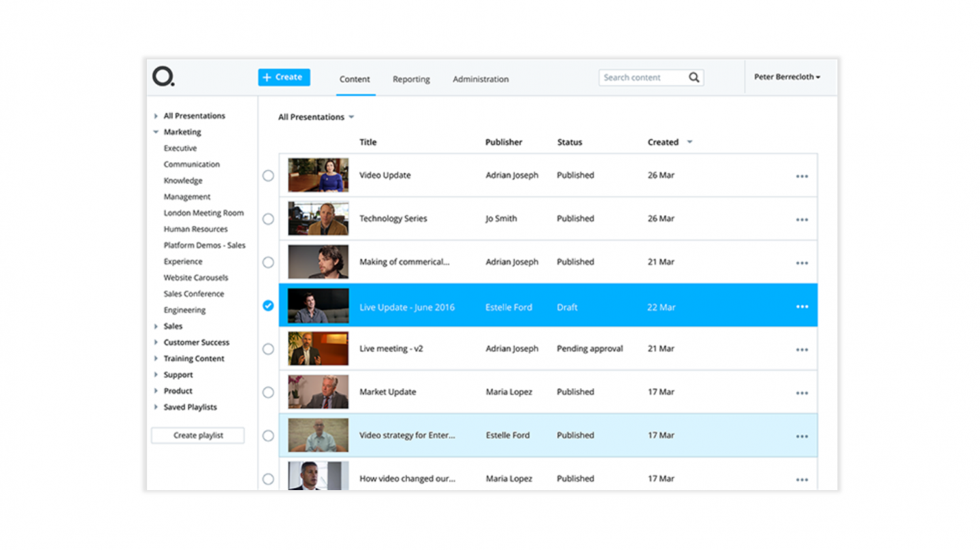Open ellipsis menu for Live Update - June 2016

click(x=802, y=306)
